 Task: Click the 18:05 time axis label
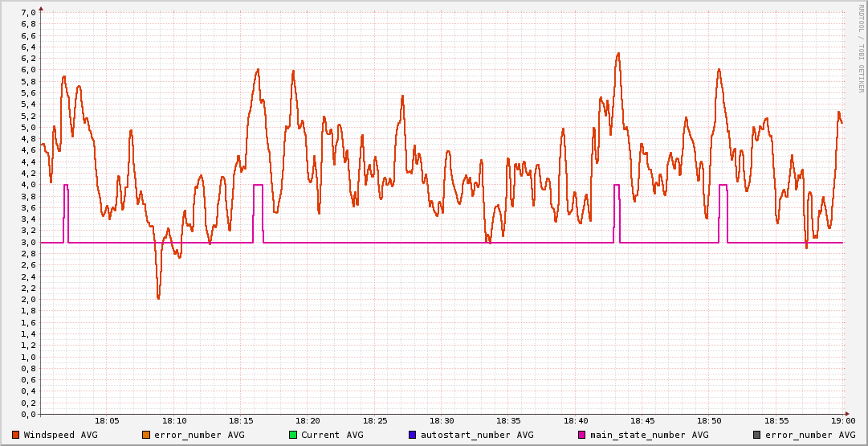tap(107, 421)
